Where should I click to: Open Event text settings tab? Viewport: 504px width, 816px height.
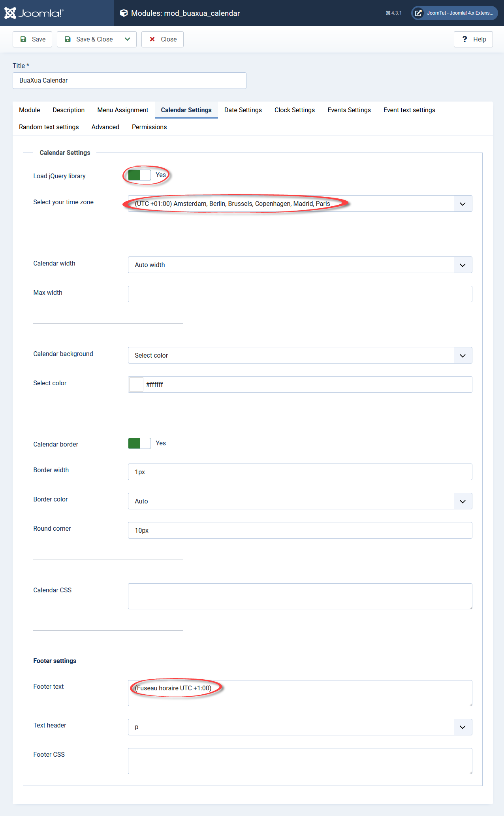point(409,110)
